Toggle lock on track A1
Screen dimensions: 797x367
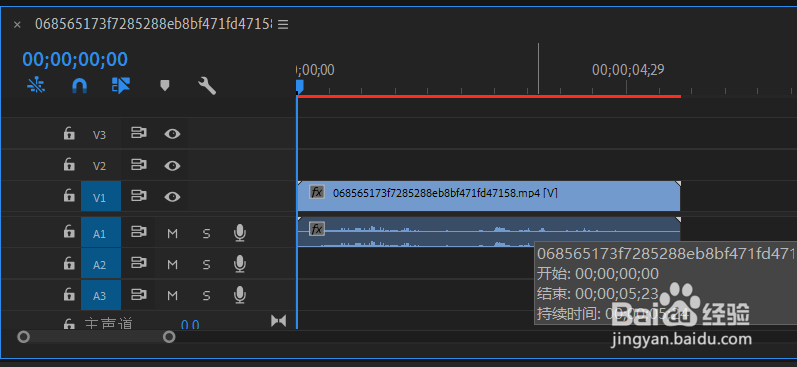(69, 233)
